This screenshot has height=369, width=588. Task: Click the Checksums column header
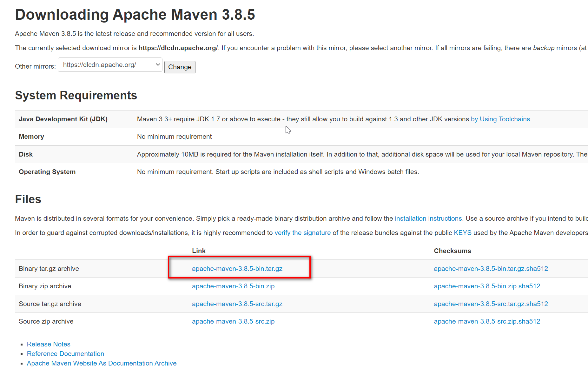[453, 251]
